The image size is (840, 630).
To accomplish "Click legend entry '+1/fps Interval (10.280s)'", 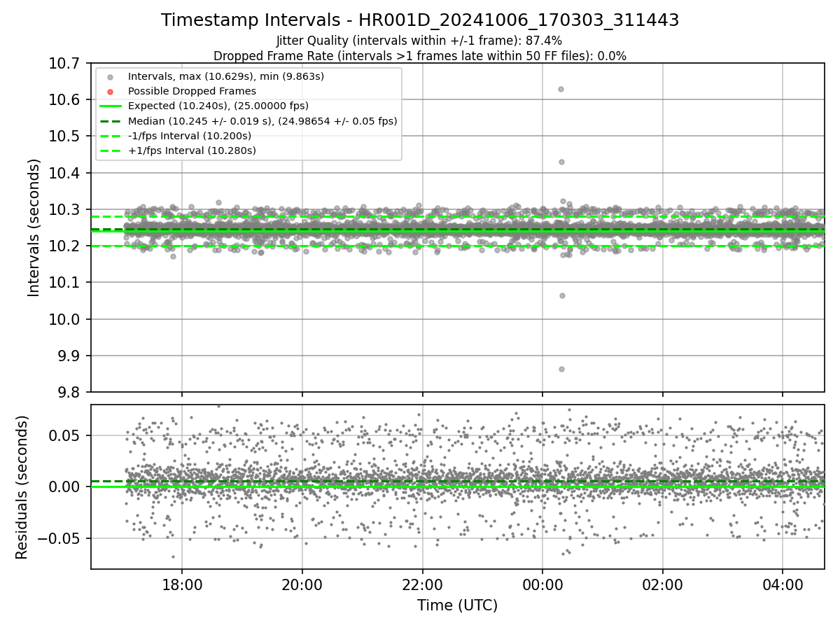I will pyautogui.click(x=192, y=150).
